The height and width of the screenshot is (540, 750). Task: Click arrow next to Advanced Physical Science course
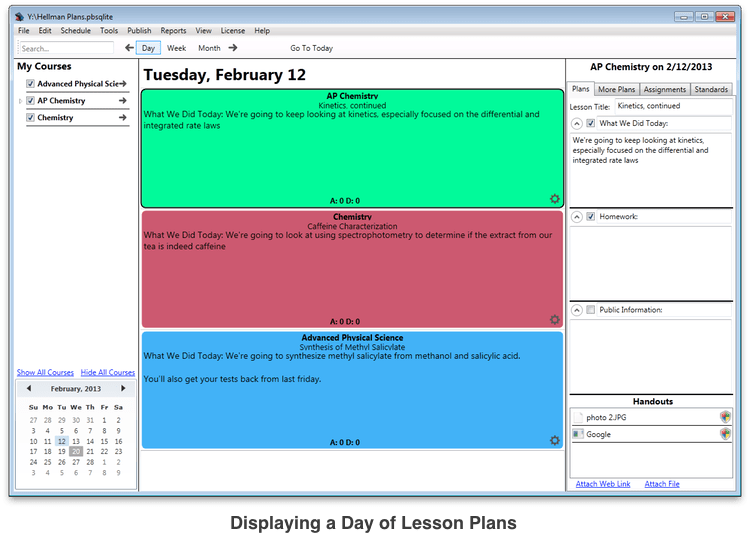(123, 84)
